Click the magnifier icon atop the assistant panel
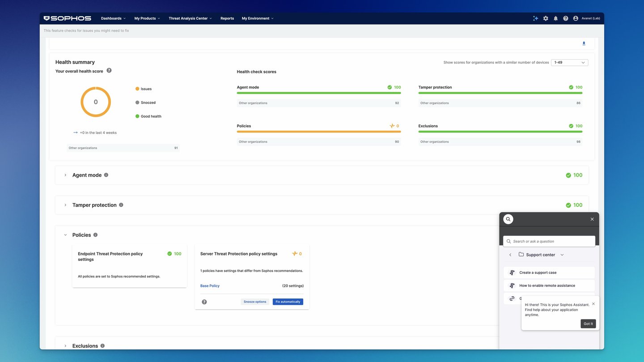 [508, 219]
